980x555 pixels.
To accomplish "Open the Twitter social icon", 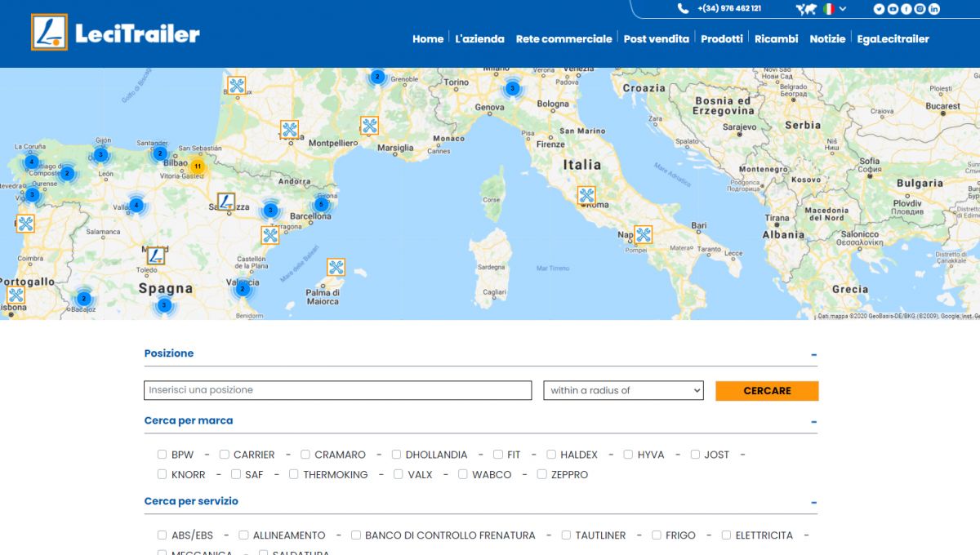I will [880, 9].
